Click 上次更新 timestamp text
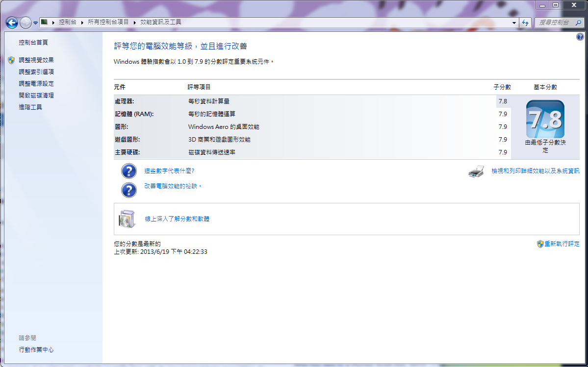 (160, 252)
